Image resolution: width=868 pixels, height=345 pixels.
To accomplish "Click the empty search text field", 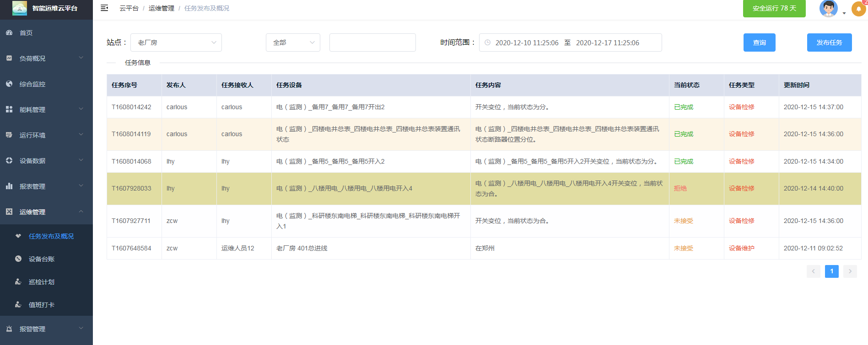I will tap(372, 42).
